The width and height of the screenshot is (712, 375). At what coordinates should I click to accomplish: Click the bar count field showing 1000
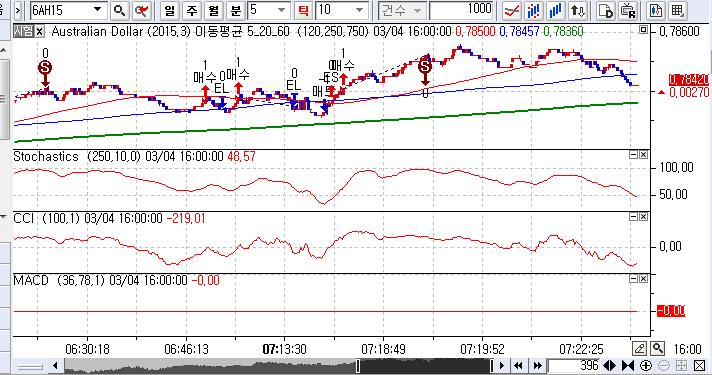(x=462, y=10)
